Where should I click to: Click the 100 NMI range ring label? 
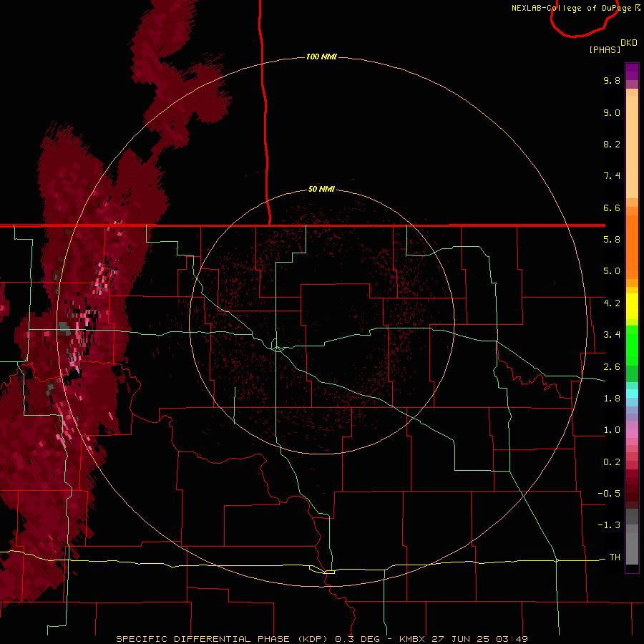[321, 57]
